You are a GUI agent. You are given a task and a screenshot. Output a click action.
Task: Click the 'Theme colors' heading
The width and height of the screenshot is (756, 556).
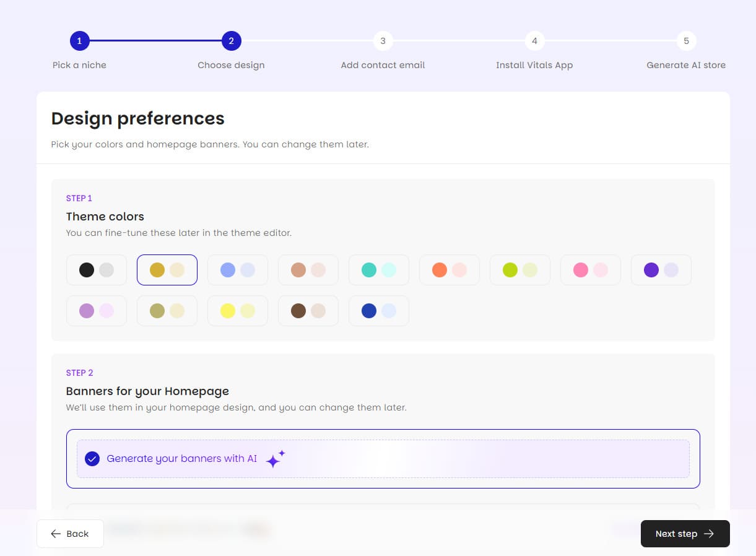point(105,217)
